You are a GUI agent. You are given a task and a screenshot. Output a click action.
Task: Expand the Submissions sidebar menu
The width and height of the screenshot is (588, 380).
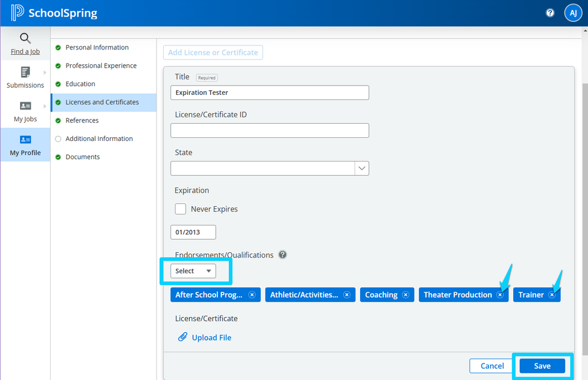(25, 77)
